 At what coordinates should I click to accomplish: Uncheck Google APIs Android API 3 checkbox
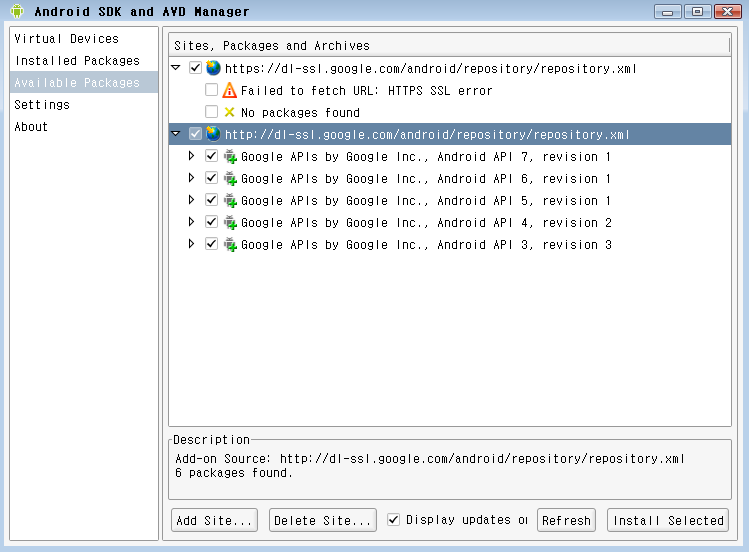(211, 244)
